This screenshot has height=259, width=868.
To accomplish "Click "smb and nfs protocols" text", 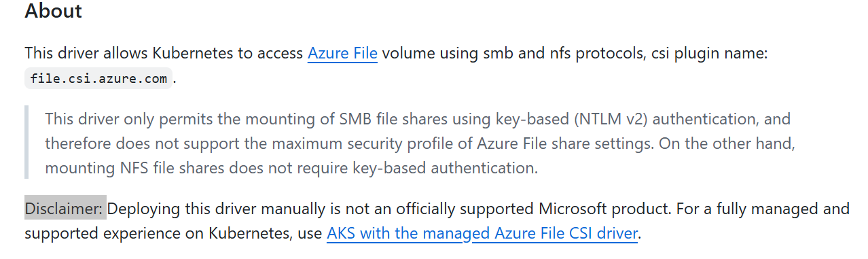I will (x=530, y=53).
